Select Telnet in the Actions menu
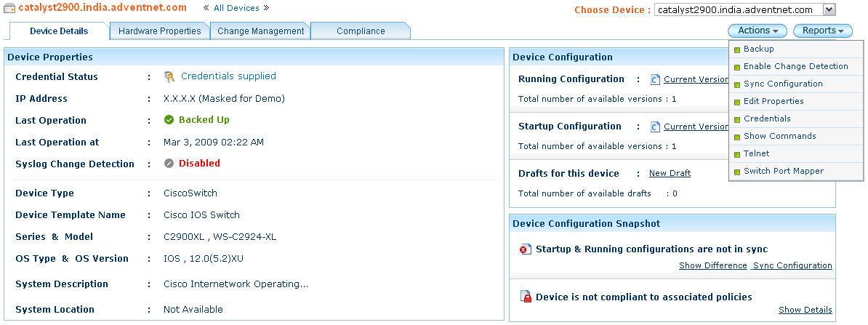Image resolution: width=868 pixels, height=325 pixels. pos(756,153)
